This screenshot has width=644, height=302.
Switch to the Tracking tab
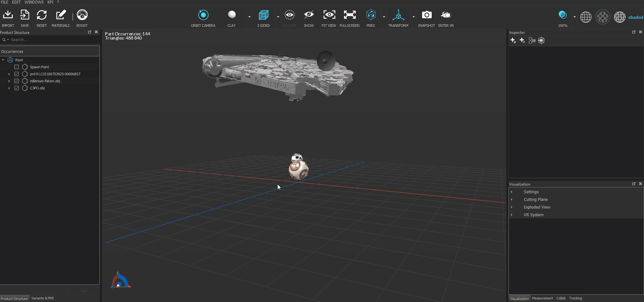pos(575,298)
